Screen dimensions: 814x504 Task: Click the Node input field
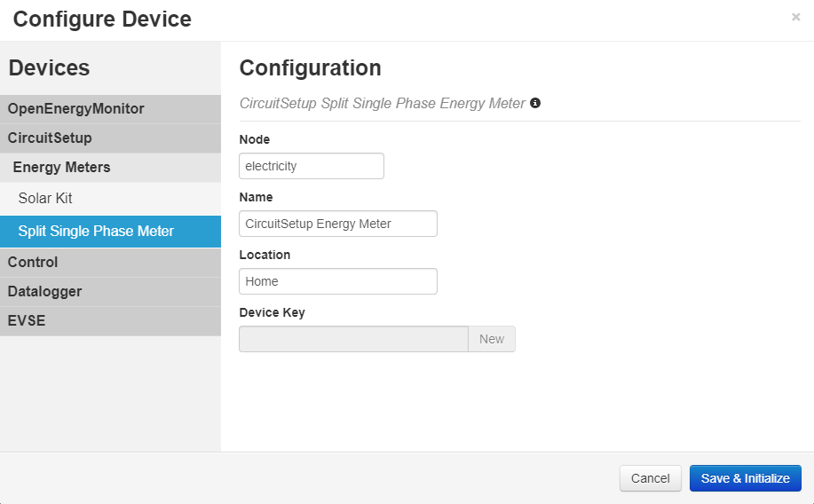(311, 166)
